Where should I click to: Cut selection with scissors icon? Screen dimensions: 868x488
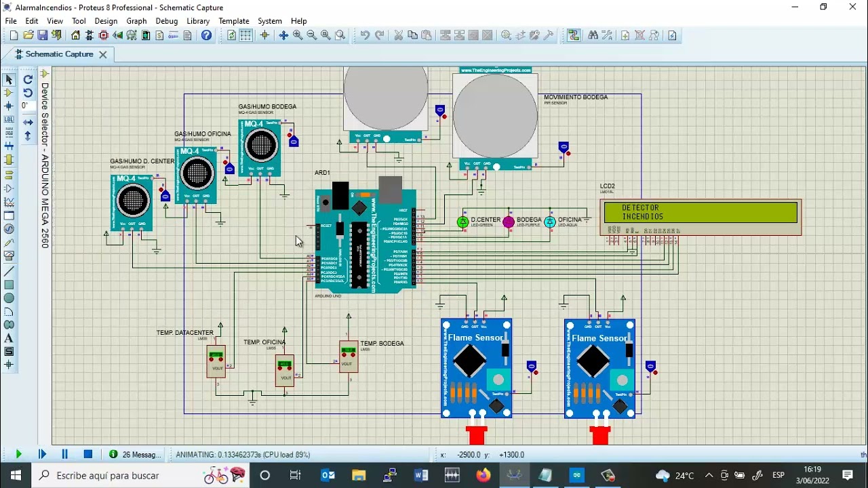pyautogui.click(x=399, y=35)
